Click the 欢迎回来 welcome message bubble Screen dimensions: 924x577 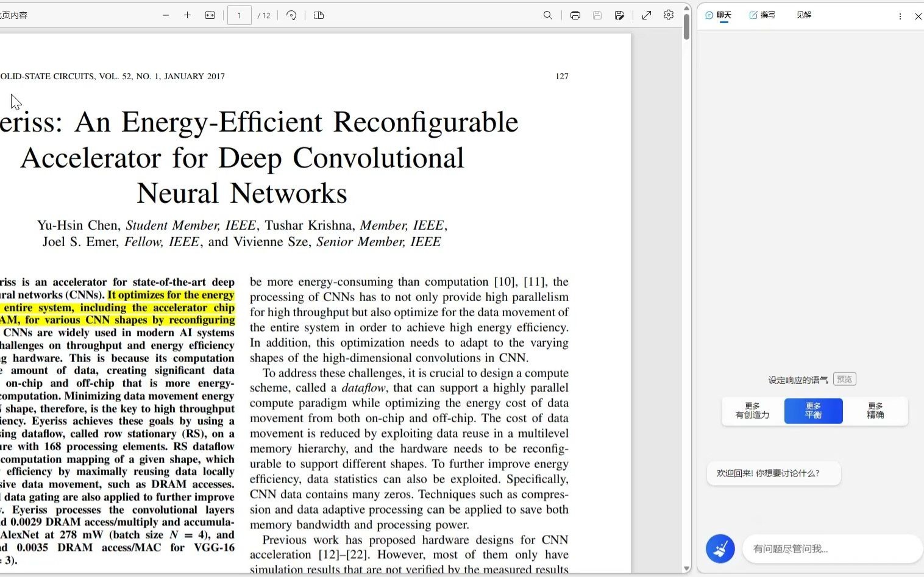tap(774, 473)
